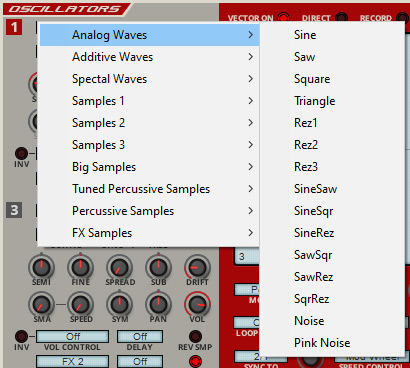This screenshot has height=368, width=410.
Task: Click the VOL knob
Action: 197,304
